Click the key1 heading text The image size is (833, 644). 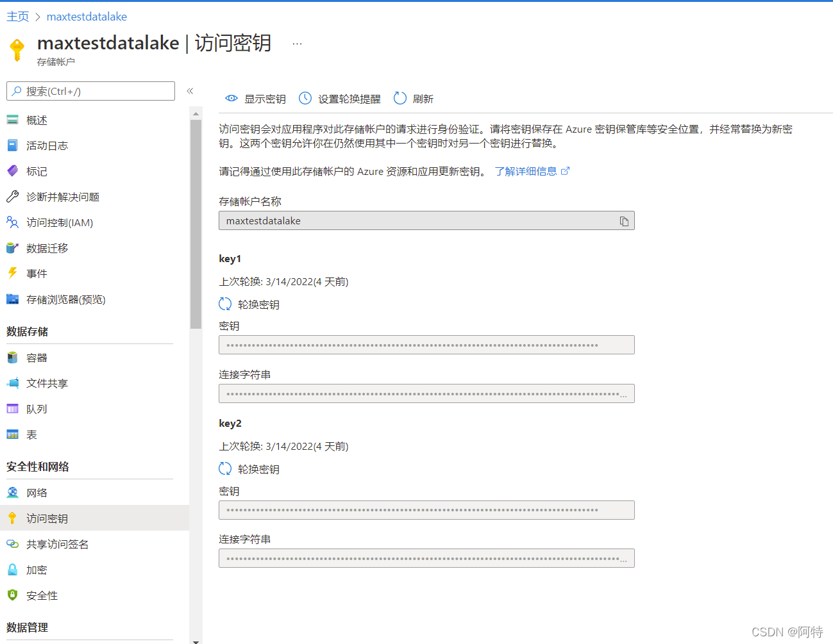(x=230, y=259)
